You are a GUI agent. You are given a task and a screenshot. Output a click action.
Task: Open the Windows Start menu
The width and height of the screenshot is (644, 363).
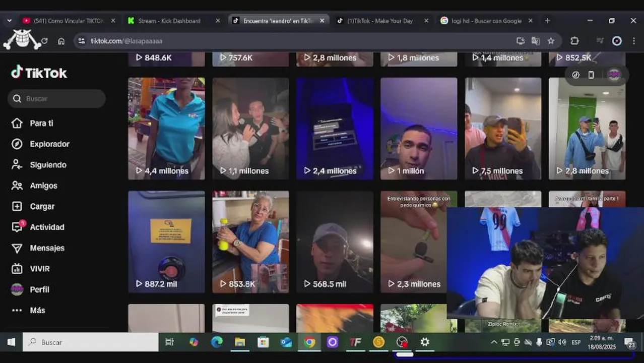(11, 342)
